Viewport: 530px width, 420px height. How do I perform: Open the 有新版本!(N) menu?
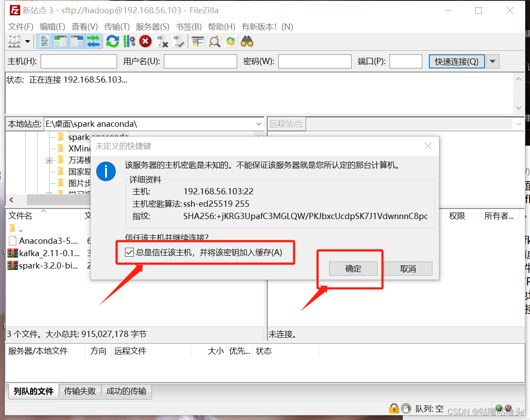(267, 26)
